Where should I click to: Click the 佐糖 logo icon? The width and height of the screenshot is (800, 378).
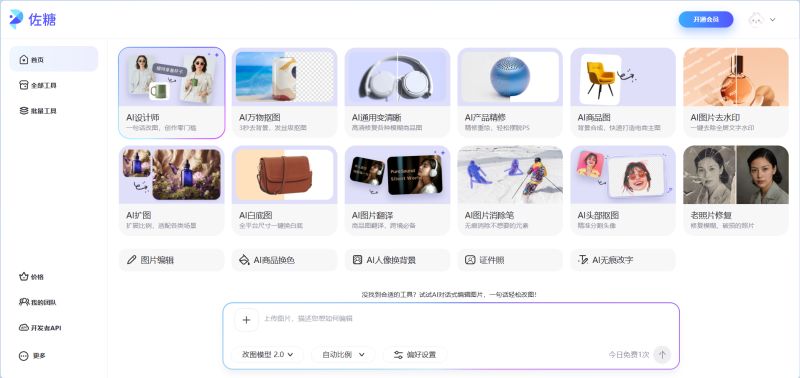16,19
